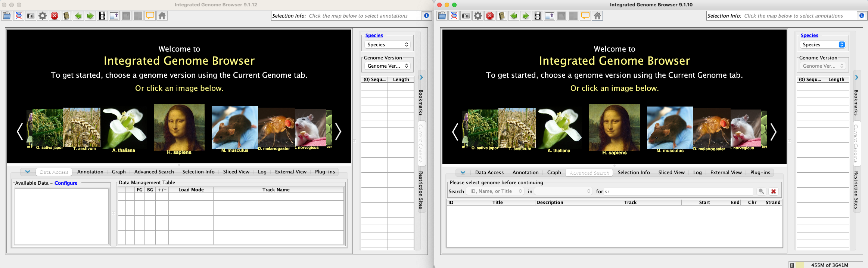Open preferences gear icon in left window
Viewport: 868px width, 268px height.
(43, 16)
